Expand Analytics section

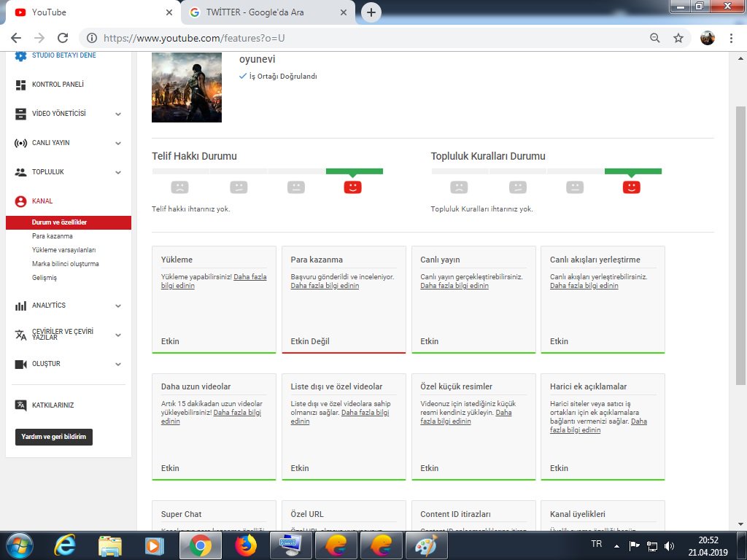tap(118, 306)
